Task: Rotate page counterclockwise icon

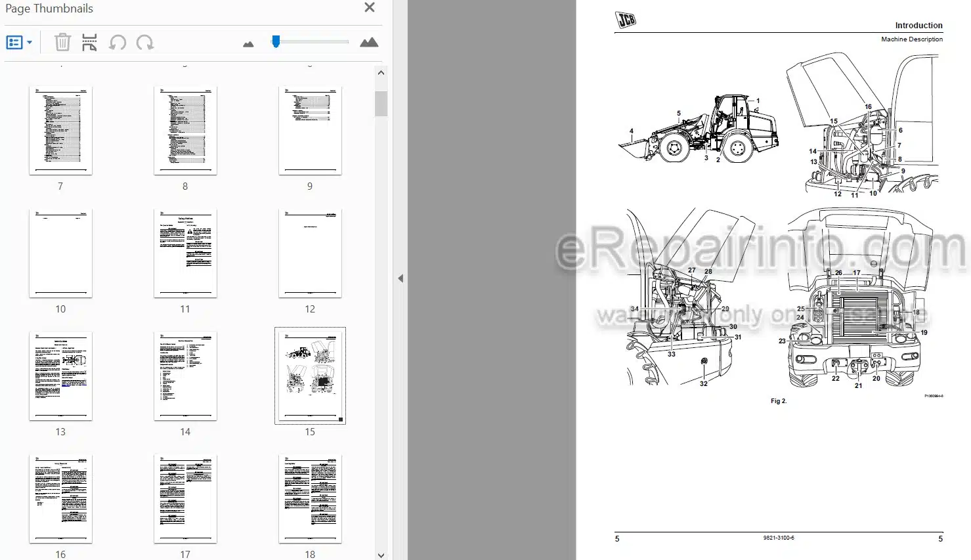Action: [x=118, y=43]
